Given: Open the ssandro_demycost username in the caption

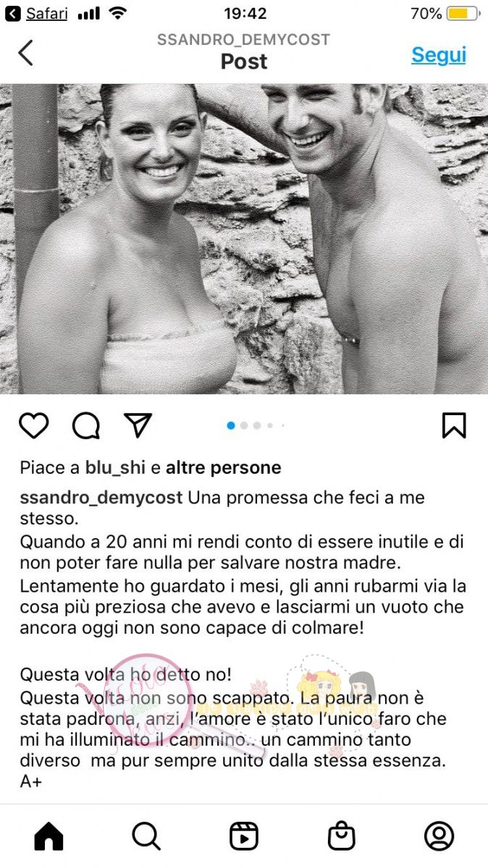Looking at the screenshot, I should point(101,499).
